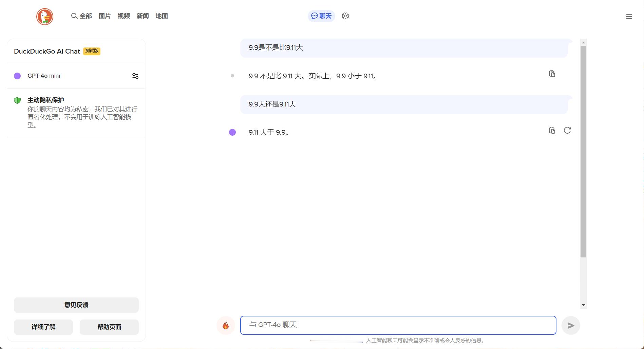
Task: Click the grey dot beside the first AI reply
Action: coord(232,76)
